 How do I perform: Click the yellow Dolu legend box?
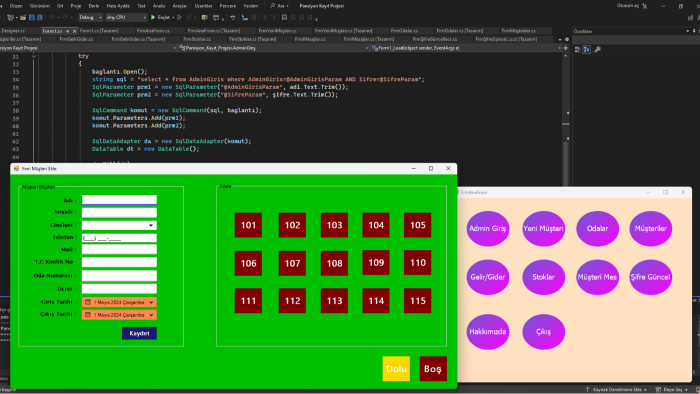coord(396,369)
